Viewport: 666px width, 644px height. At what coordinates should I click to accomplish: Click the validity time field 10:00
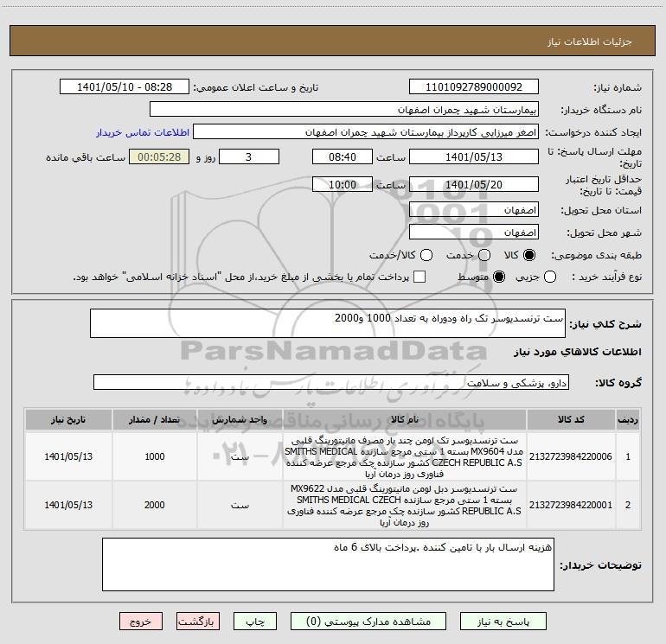point(343,184)
